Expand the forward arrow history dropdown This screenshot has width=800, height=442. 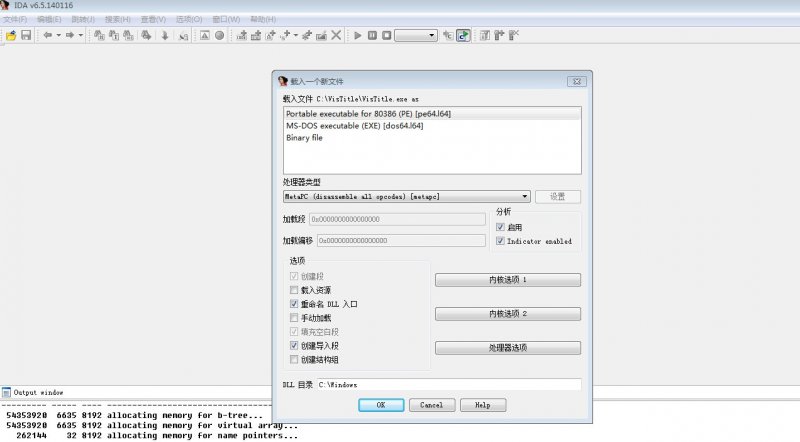click(81, 35)
